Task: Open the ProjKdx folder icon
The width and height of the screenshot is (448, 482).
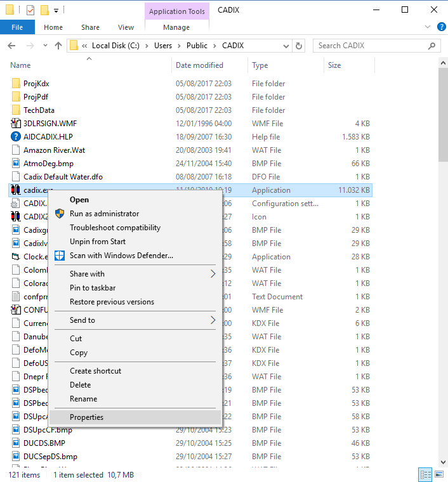Action: 16,83
